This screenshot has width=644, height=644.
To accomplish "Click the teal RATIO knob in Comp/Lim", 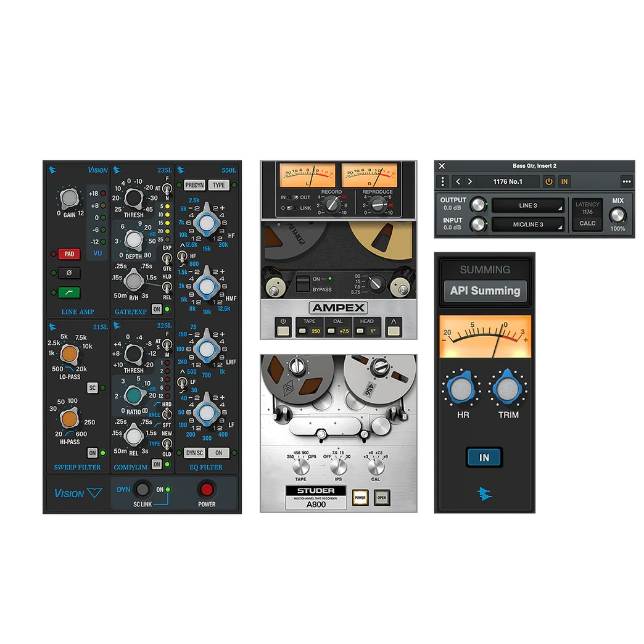I will click(133, 395).
